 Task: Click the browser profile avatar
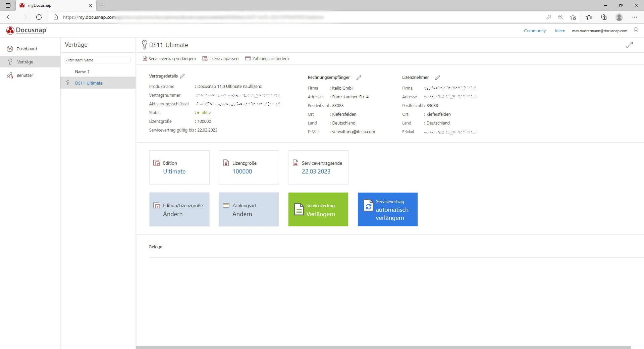[619, 17]
